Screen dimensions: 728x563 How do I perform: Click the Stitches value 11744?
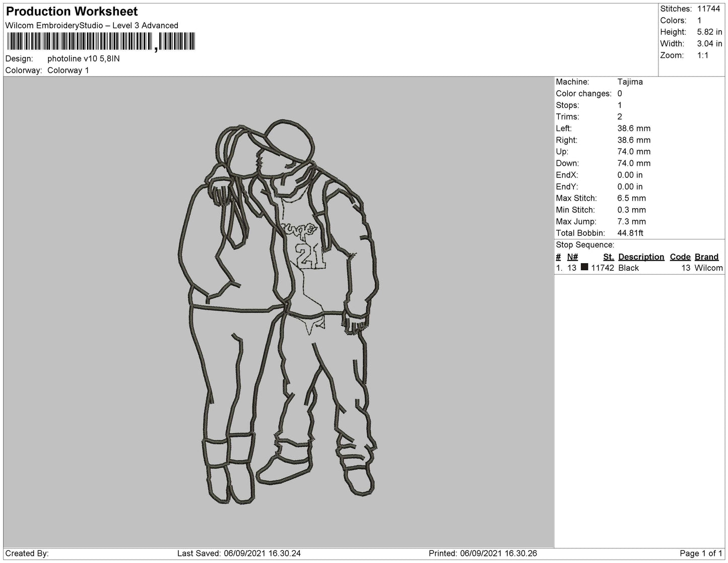pos(709,9)
